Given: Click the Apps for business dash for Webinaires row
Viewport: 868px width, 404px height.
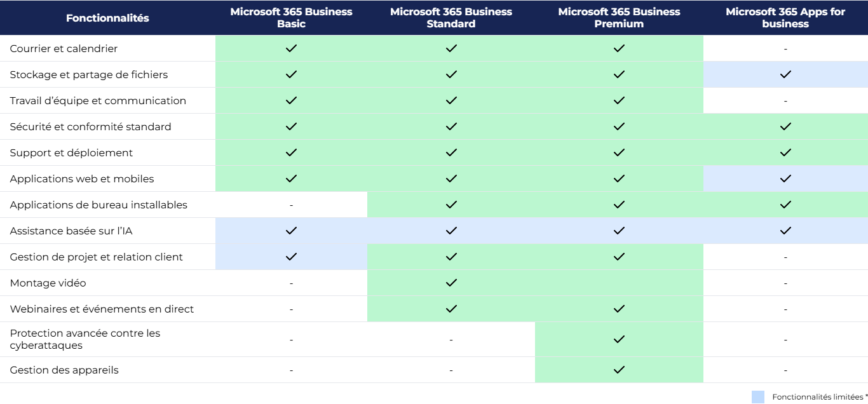Looking at the screenshot, I should [x=785, y=309].
